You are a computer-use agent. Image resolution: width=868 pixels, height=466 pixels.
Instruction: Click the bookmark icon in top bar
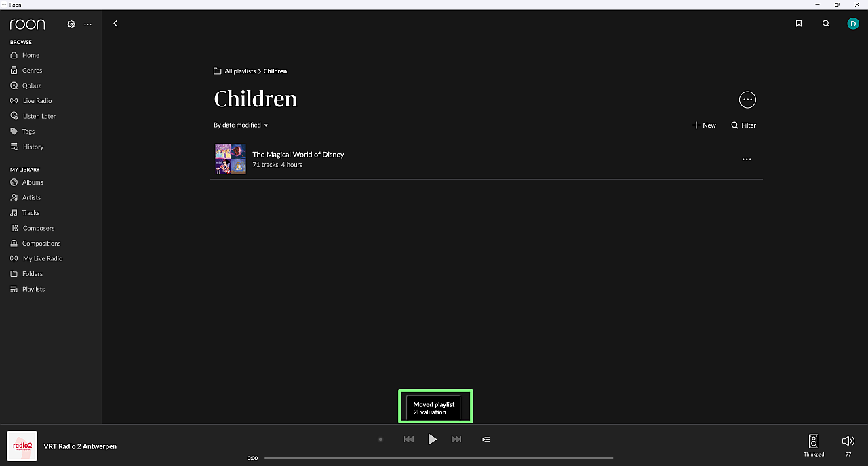pos(799,24)
